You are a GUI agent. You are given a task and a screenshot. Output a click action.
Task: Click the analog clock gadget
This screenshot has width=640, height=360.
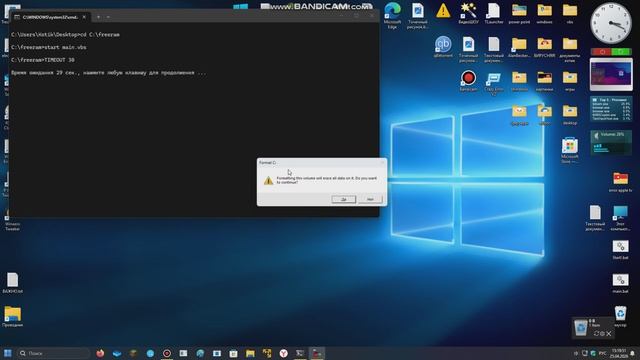611,24
